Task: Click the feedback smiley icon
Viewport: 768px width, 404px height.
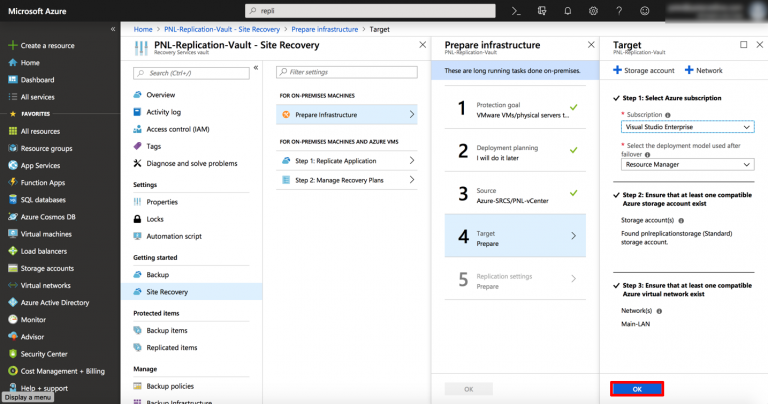Action: tap(645, 11)
